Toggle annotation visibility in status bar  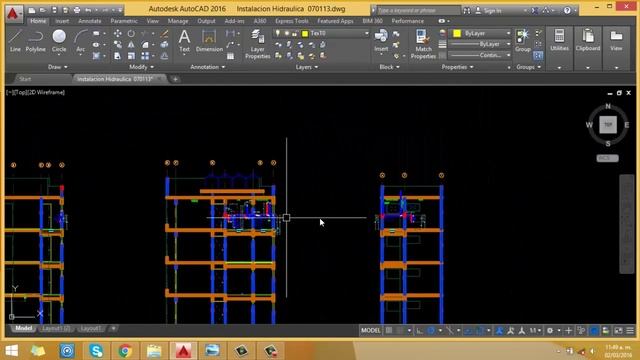pos(499,331)
